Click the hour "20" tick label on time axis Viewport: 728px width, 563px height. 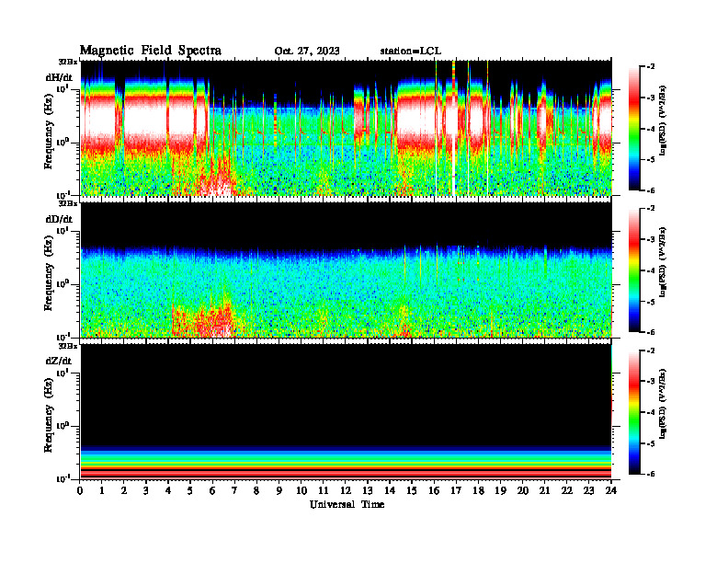[523, 490]
